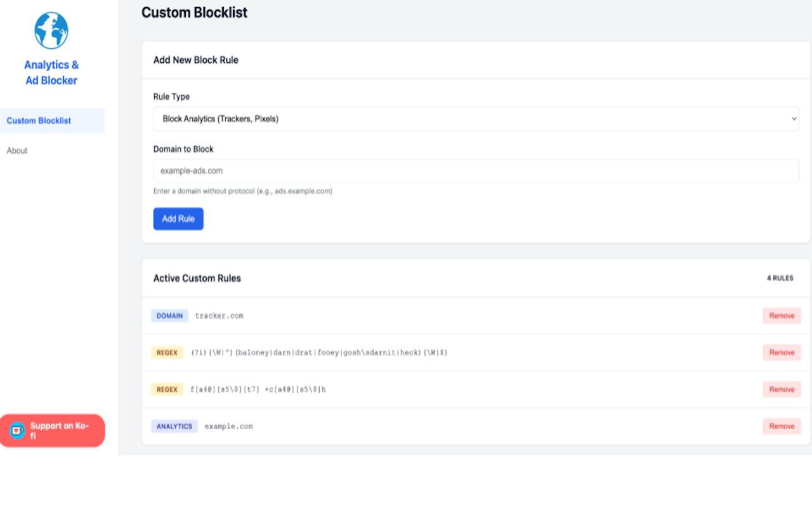The image size is (812, 508).
Task: Remove the f[a4@] regex rule
Action: point(782,389)
